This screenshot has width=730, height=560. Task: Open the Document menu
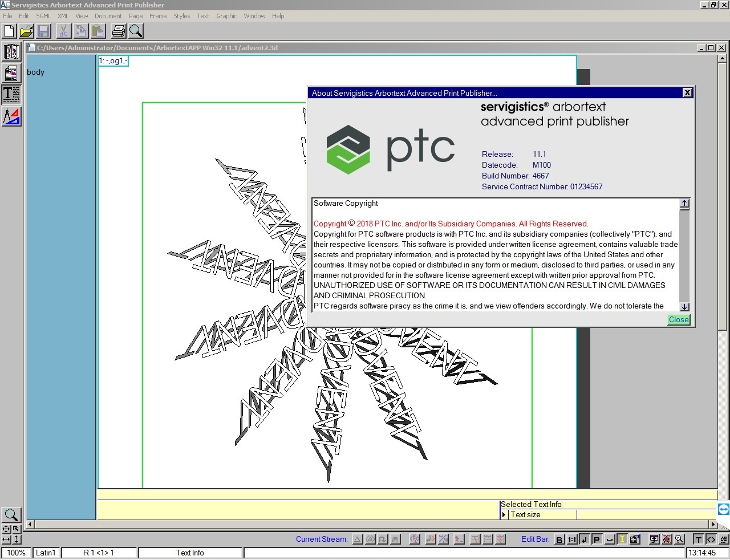click(x=108, y=16)
